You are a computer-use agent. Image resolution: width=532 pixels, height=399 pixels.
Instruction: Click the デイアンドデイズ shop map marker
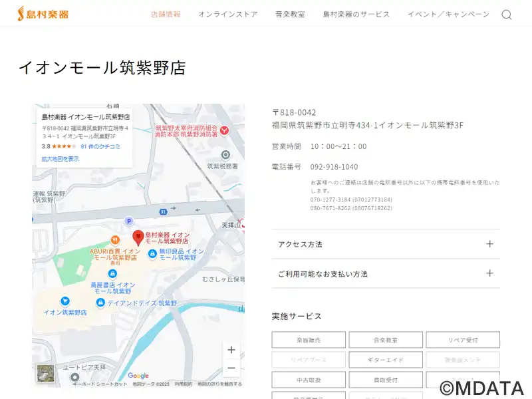click(x=100, y=303)
